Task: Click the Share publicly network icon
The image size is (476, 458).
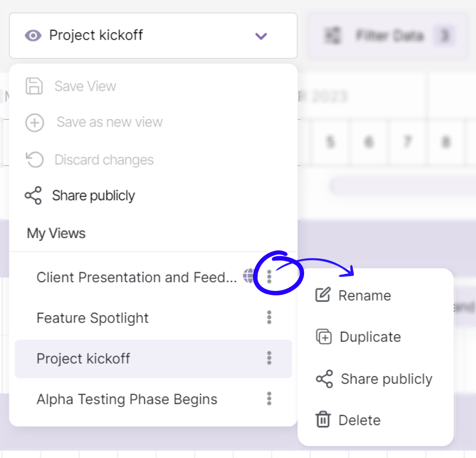Action: pos(33,195)
